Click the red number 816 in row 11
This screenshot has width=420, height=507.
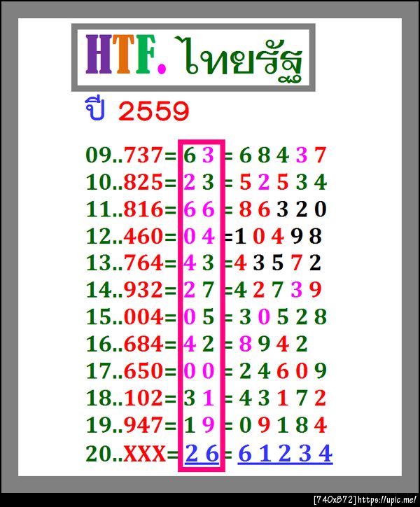(143, 209)
